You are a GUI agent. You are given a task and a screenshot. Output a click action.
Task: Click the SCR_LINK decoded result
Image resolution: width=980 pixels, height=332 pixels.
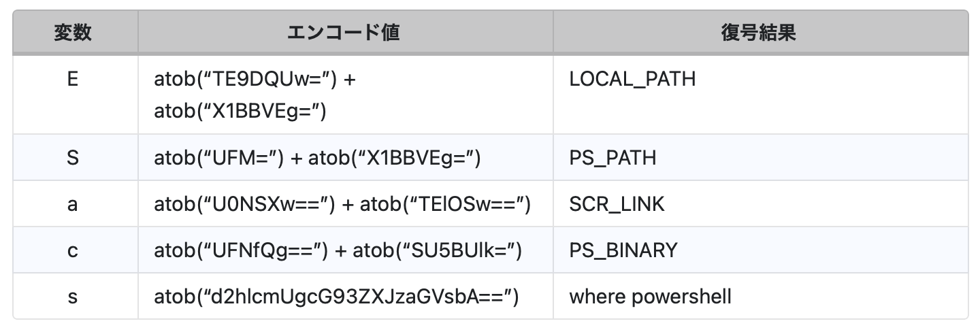617,204
